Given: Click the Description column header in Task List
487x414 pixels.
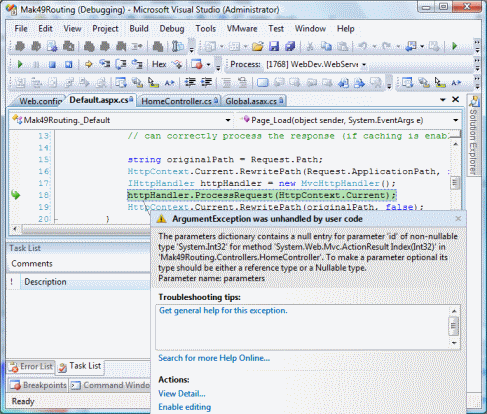Looking at the screenshot, I should [86, 282].
